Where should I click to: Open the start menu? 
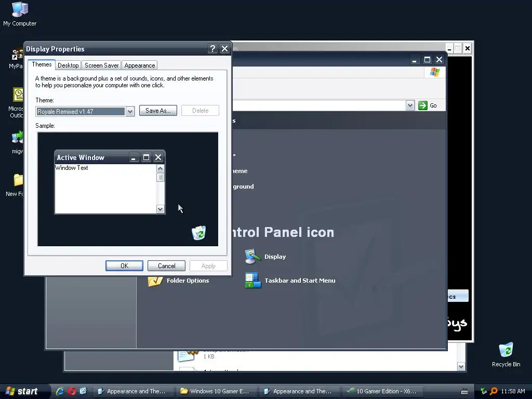pos(23,391)
